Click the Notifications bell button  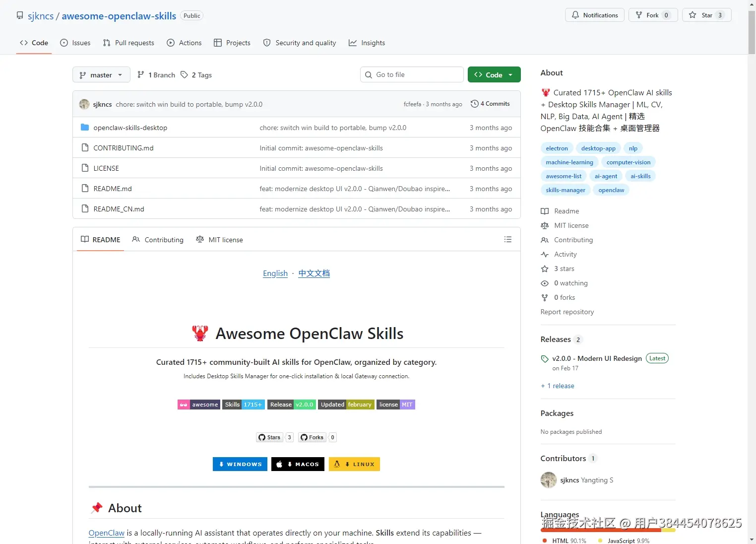click(594, 15)
